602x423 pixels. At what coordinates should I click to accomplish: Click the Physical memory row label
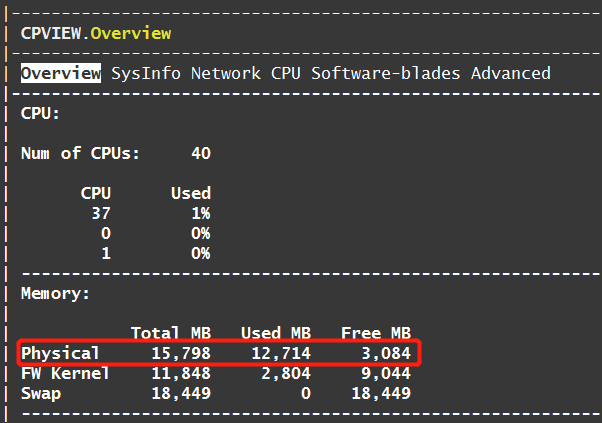(60, 353)
